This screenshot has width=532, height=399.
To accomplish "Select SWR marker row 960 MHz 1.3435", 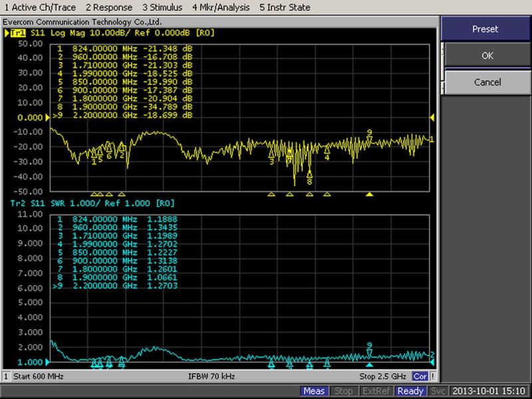I will tap(117, 227).
